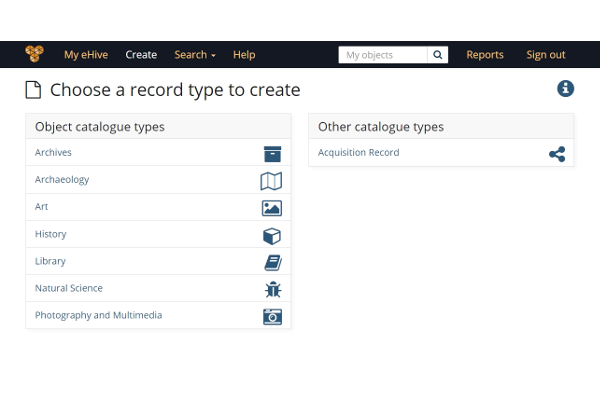Open My eHive menu item
Image resolution: width=600 pixels, height=400 pixels.
click(x=86, y=55)
